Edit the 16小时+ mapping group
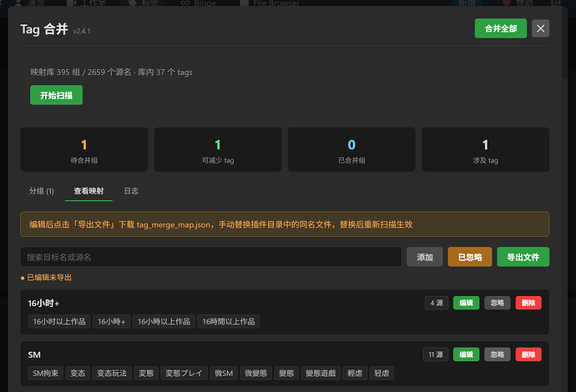This screenshot has width=576, height=392. click(466, 303)
